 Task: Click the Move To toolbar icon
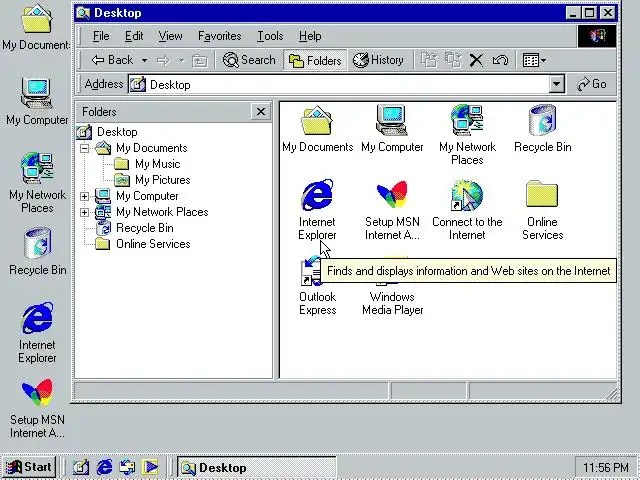429,60
